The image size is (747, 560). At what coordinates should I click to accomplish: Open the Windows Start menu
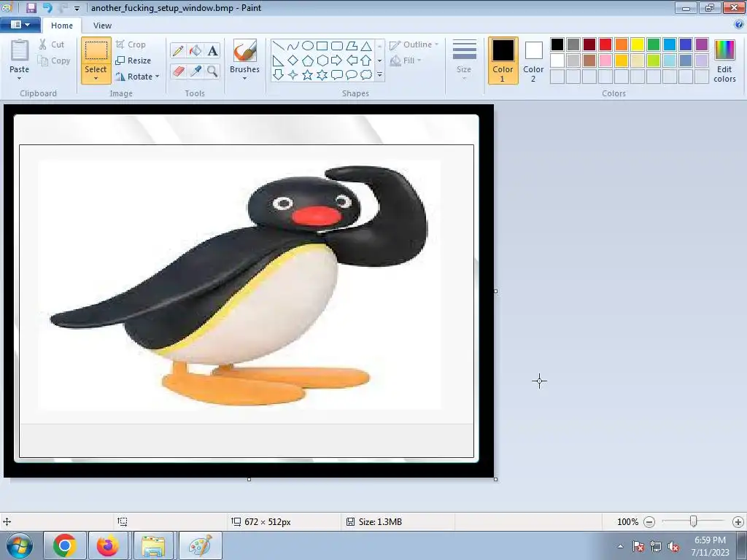[20, 545]
